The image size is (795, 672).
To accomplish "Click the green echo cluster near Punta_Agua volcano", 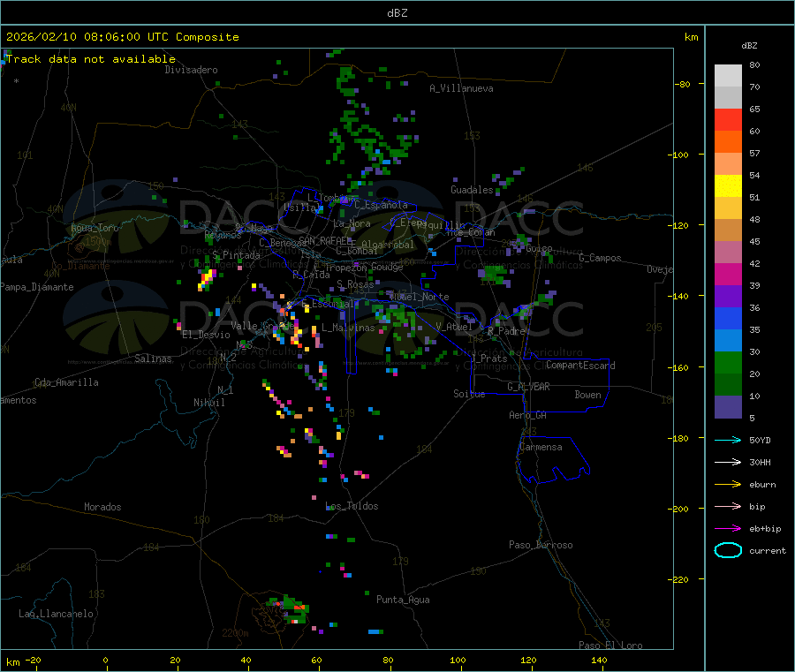I will (x=289, y=609).
